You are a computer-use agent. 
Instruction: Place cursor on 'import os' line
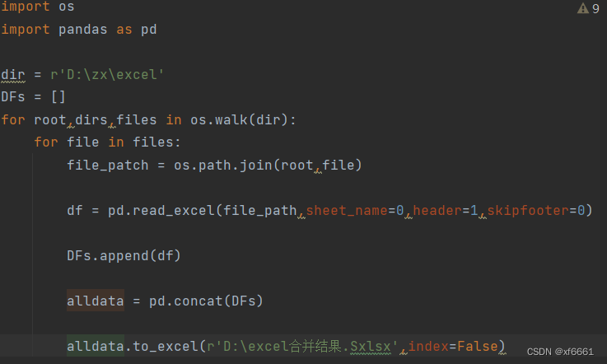tap(38, 7)
